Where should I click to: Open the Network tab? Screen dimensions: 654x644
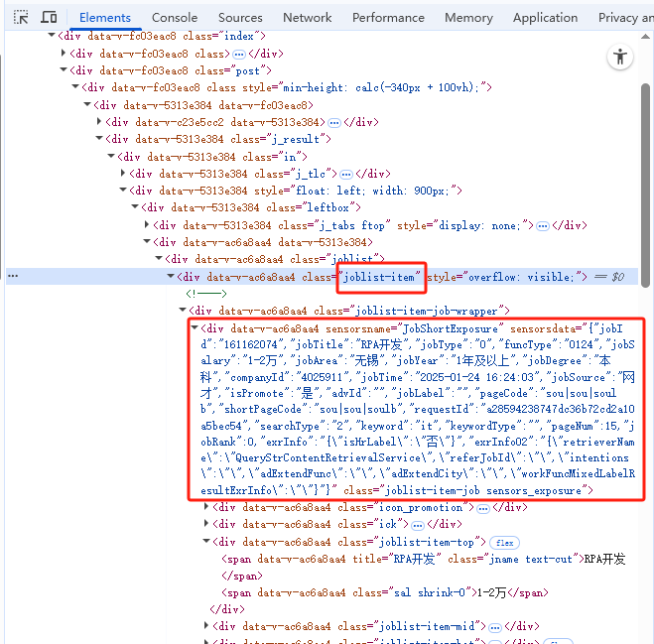click(x=307, y=18)
